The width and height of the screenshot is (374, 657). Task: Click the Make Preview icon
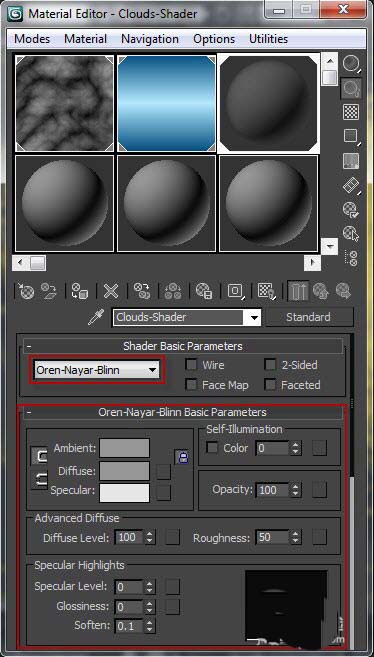pos(351,185)
